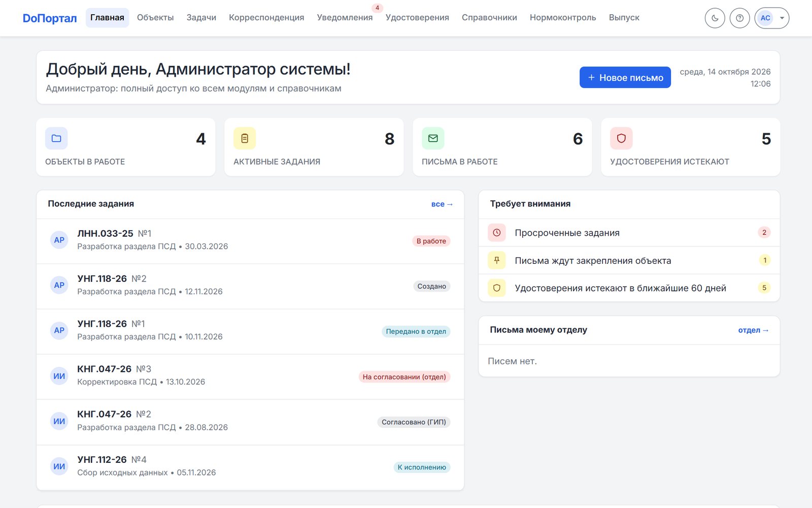Click the 'В работе' status badge
Viewport: 812px width, 508px height.
431,241
